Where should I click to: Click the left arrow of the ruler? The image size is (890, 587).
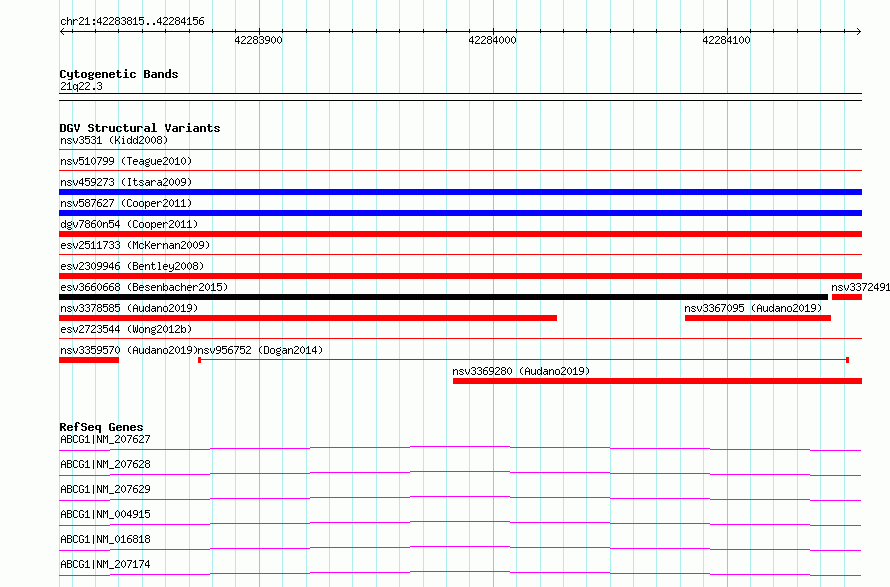tap(63, 31)
